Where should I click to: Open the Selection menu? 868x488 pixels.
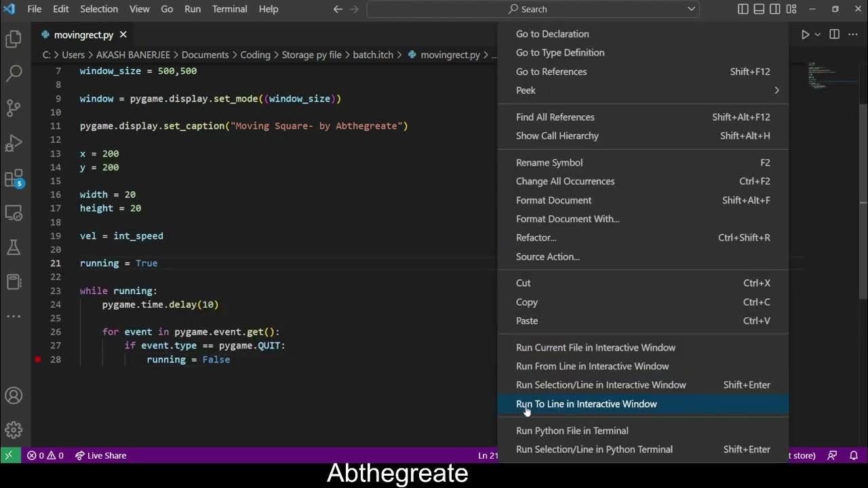click(x=99, y=9)
